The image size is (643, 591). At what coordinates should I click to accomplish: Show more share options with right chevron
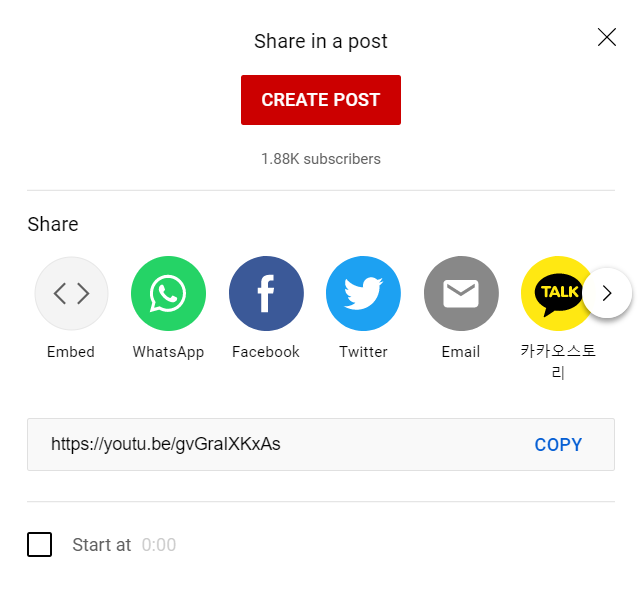coord(607,293)
